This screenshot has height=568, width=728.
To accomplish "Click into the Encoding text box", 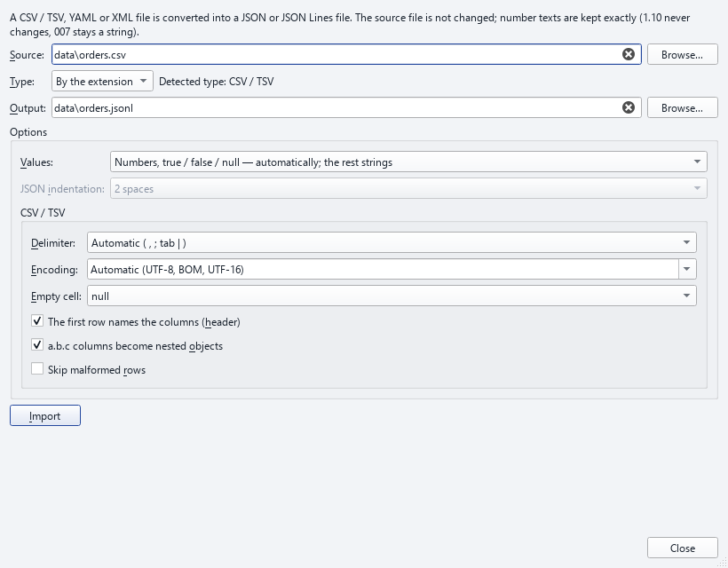I will (x=383, y=270).
